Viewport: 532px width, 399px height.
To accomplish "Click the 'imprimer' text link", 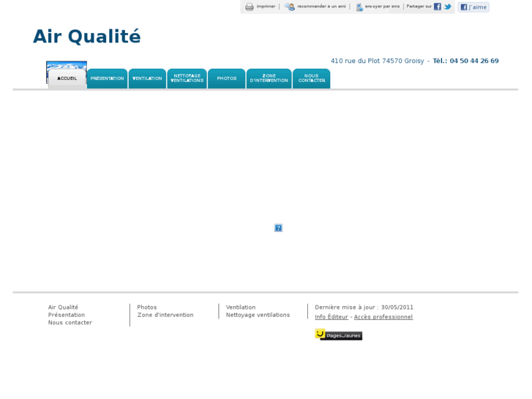I will (x=266, y=7).
